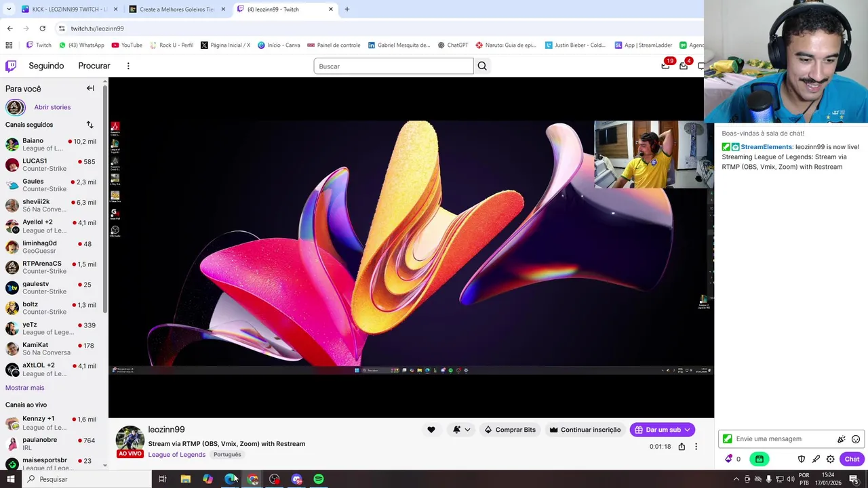868x488 pixels.
Task: Go back using the browser back arrow
Action: pos(9,28)
